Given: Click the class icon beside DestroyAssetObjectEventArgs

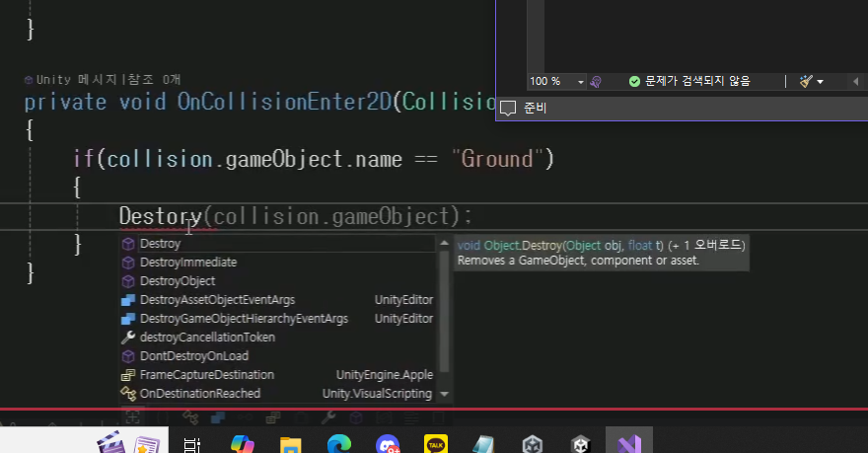Looking at the screenshot, I should (x=128, y=300).
